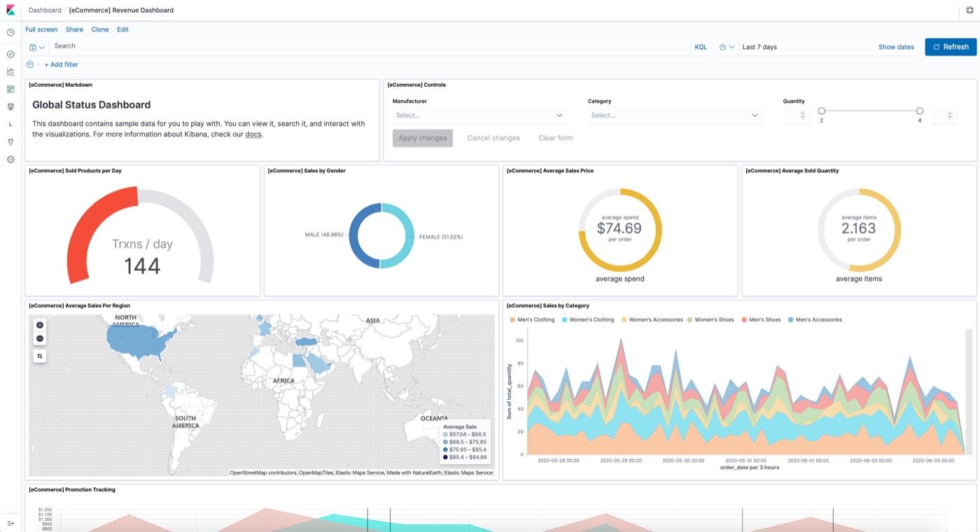Open Dev Tools wrench icon in sidebar

click(x=10, y=141)
